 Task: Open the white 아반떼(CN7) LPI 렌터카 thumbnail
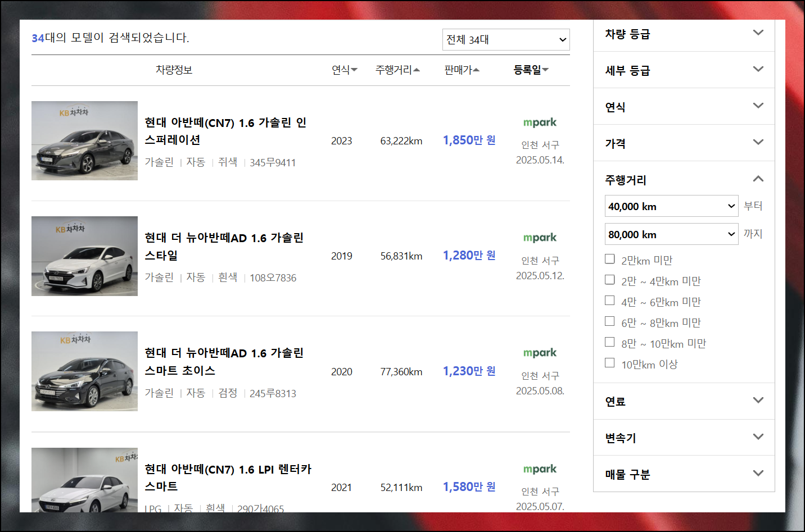pyautogui.click(x=84, y=480)
